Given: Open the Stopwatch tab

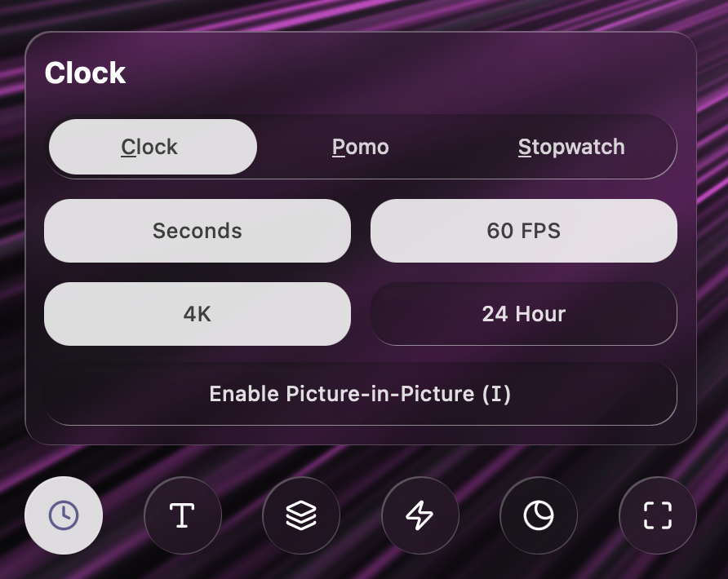Looking at the screenshot, I should (570, 147).
